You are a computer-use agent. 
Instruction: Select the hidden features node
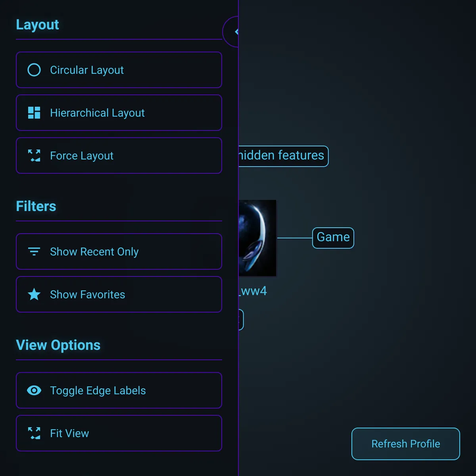coord(283,156)
